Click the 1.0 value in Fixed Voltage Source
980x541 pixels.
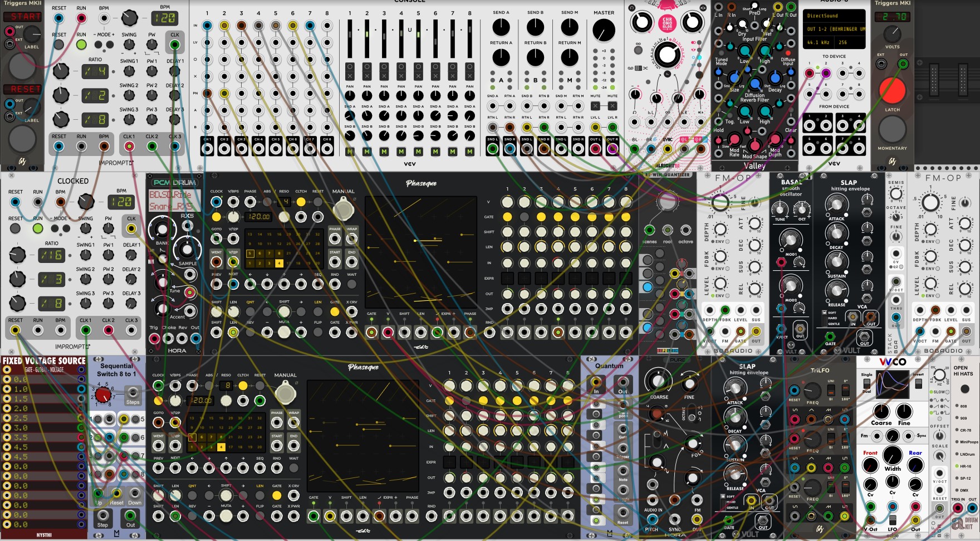point(21,389)
